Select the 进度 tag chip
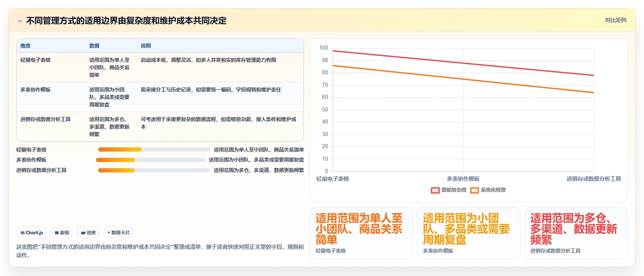 point(88,233)
